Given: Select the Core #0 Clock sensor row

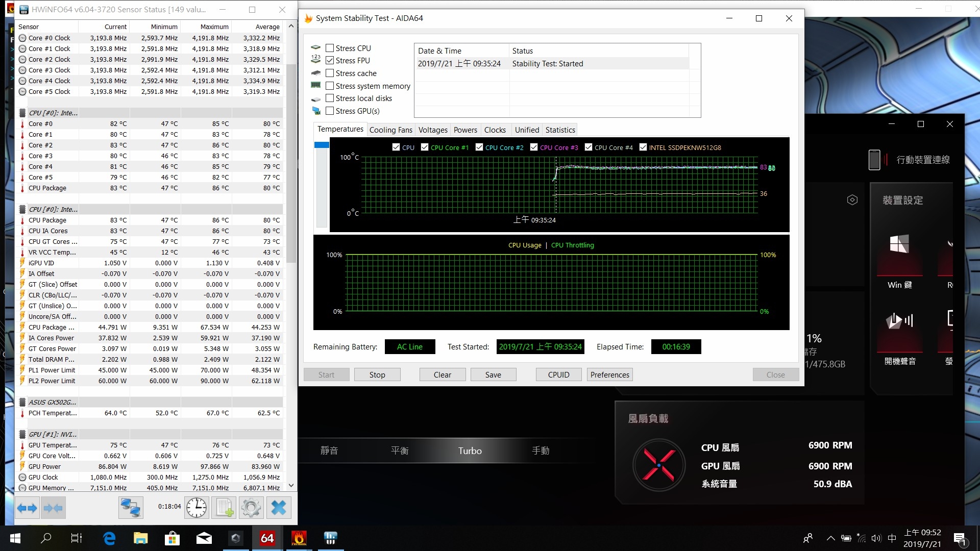Looking at the screenshot, I should (149, 38).
